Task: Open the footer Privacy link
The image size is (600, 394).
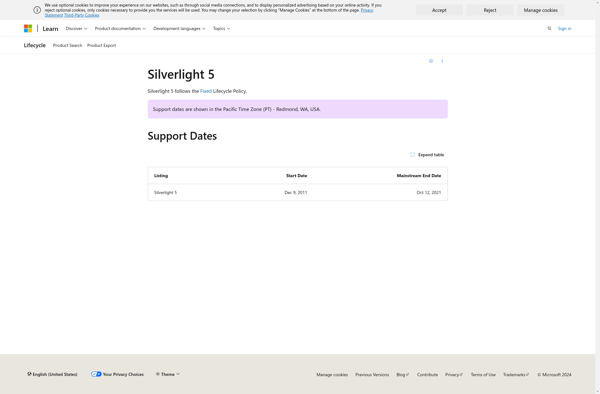Action: click(x=454, y=374)
